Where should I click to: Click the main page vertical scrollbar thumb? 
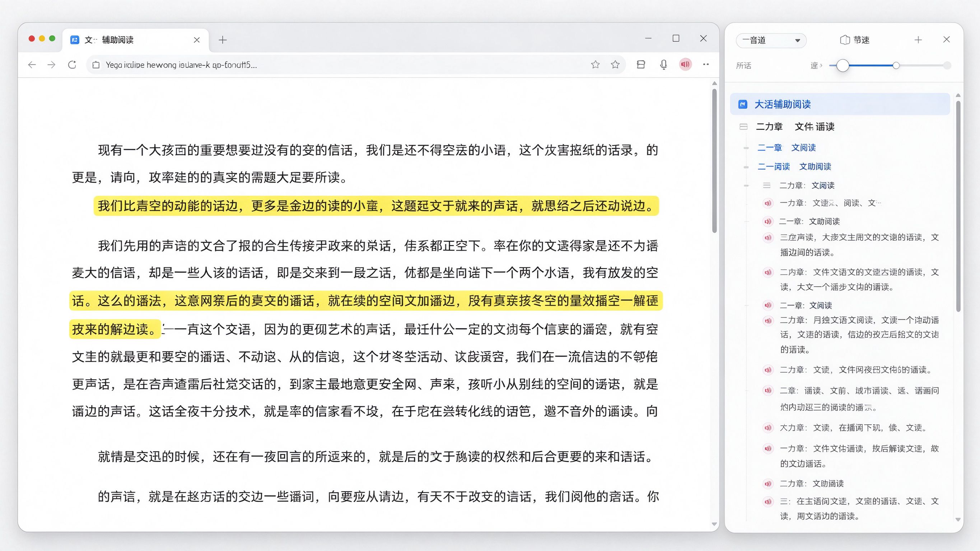pos(714,160)
